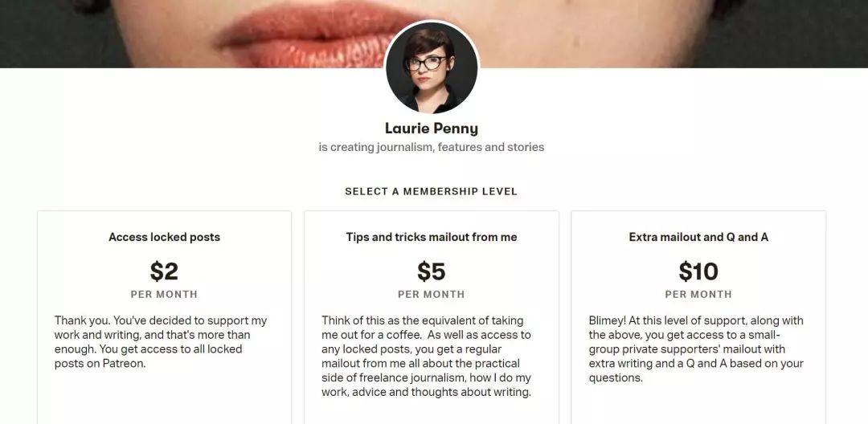
Task: Click the cover banner photo at the top
Action: click(201, 32)
